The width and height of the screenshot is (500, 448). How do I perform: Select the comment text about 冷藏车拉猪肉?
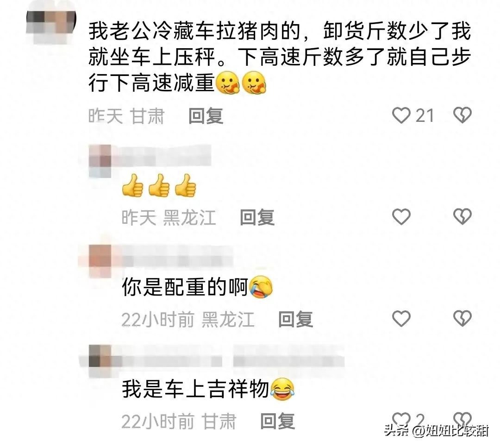[x=280, y=57]
